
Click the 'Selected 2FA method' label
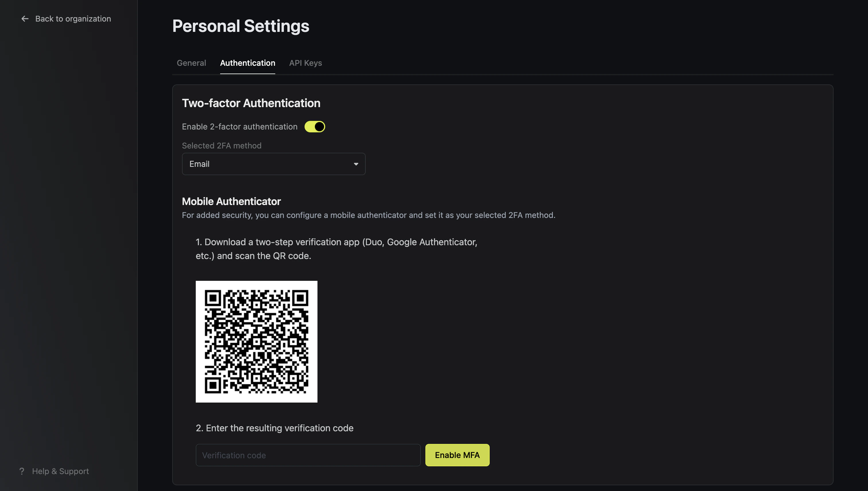(x=222, y=146)
